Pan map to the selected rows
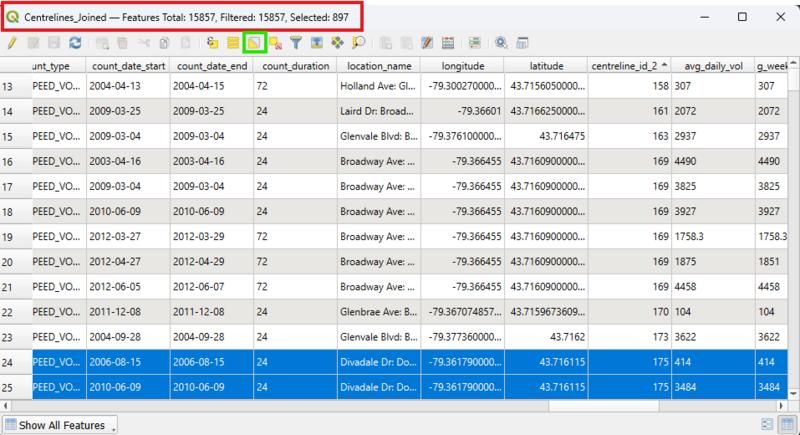This screenshot has width=800, height=435. pos(337,43)
